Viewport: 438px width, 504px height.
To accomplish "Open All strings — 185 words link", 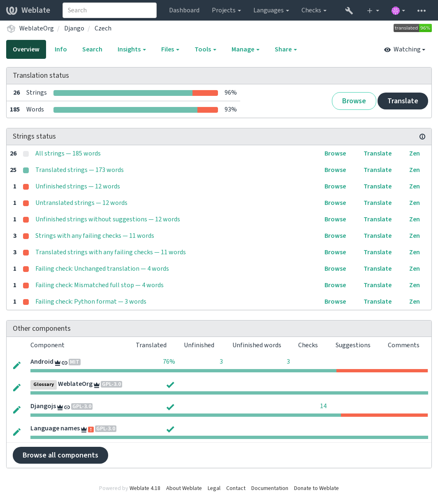I will click(x=68, y=153).
